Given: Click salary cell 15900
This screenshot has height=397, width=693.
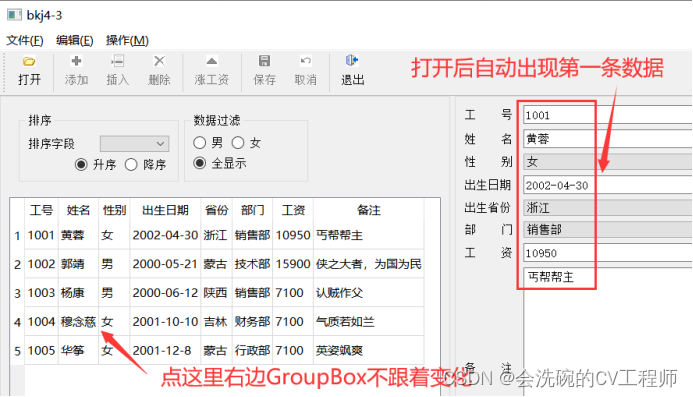Looking at the screenshot, I should pos(293,264).
